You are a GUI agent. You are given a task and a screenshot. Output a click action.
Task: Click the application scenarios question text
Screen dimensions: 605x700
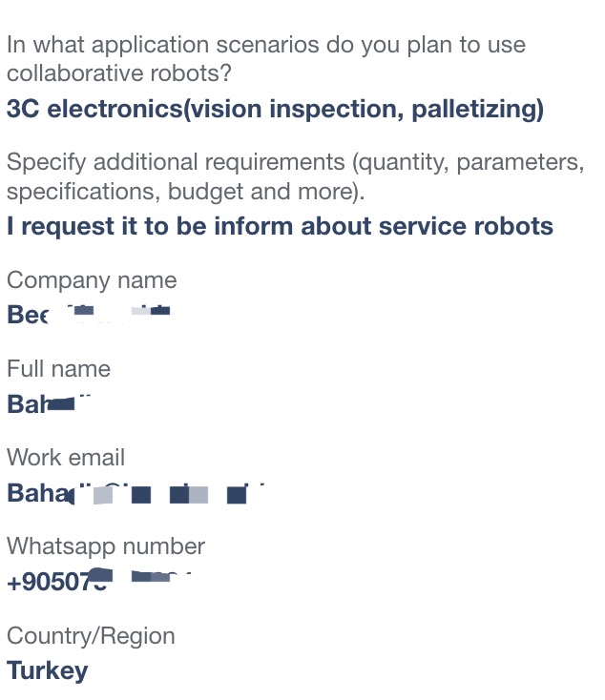click(x=266, y=59)
